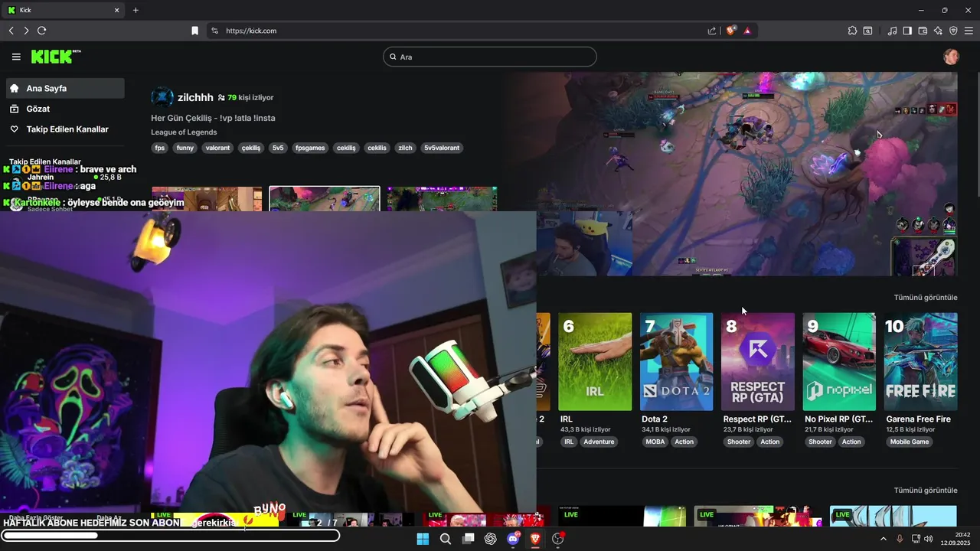Click Shooter tag under Respect RP

(x=739, y=442)
